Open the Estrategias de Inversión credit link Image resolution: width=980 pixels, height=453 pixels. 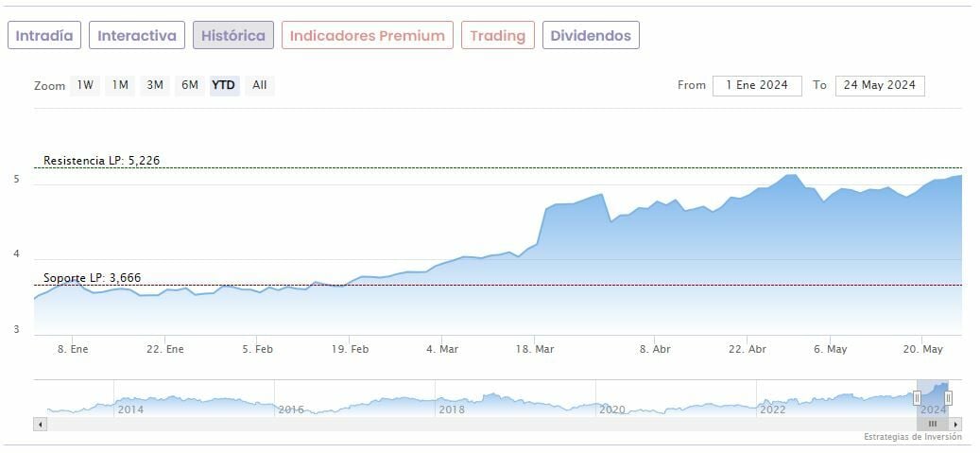(912, 437)
